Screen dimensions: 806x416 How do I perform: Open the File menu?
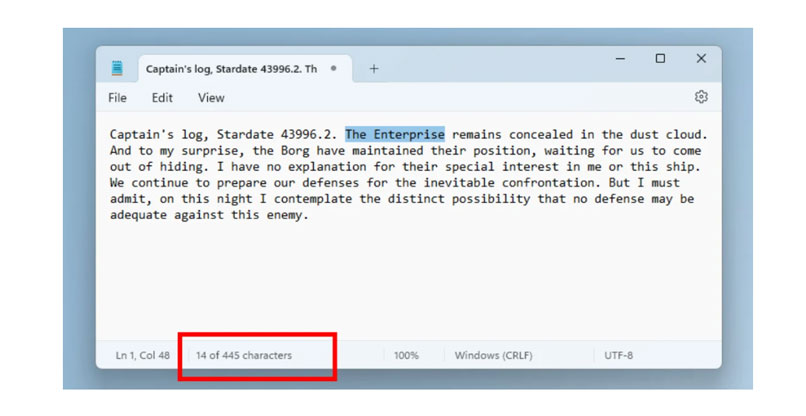(x=117, y=98)
